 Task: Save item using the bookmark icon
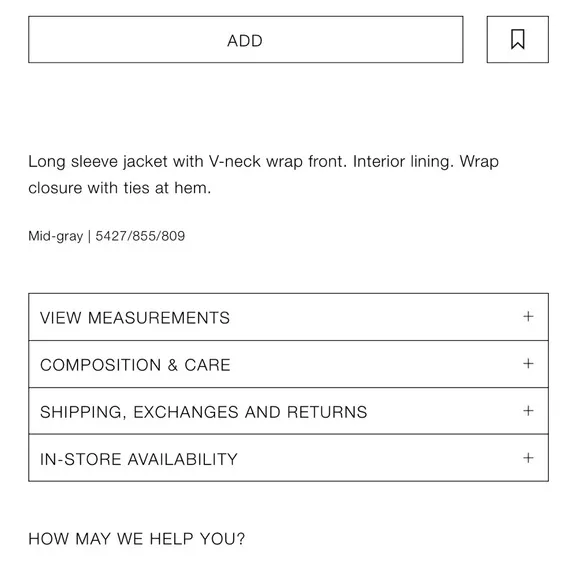pos(517,40)
